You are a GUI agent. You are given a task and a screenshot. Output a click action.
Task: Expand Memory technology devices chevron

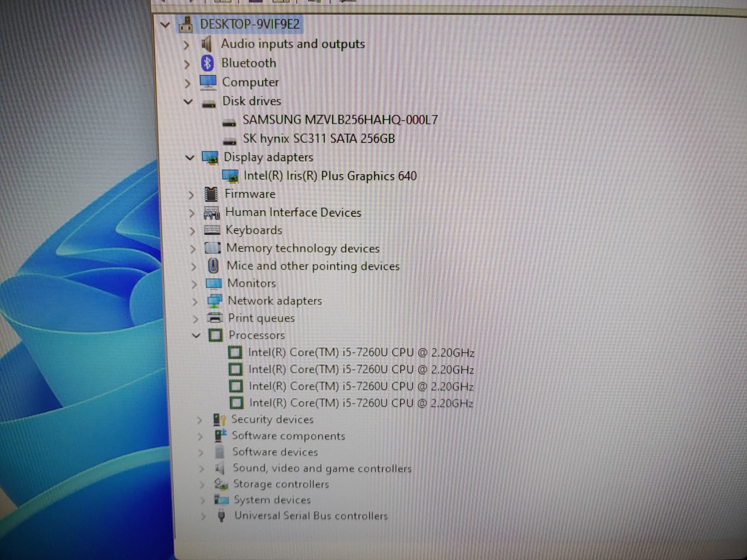193,249
